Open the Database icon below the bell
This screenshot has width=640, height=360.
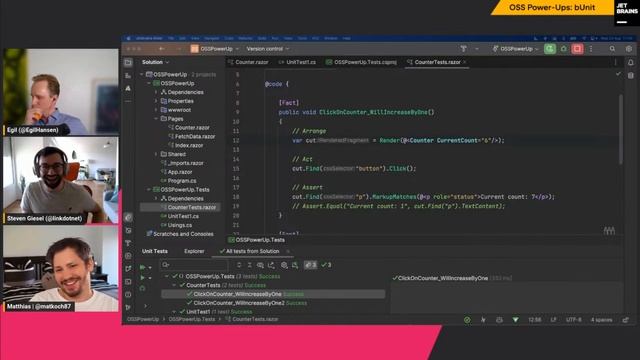(631, 76)
